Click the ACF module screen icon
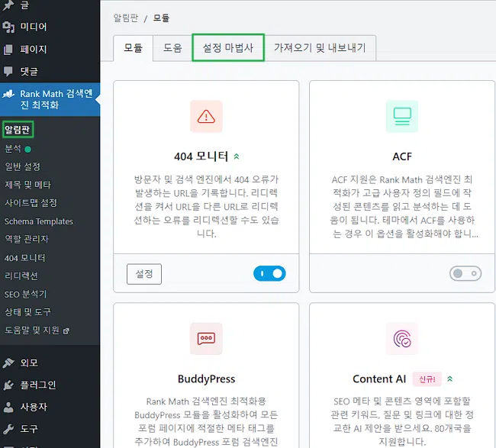The image size is (496, 448). 402,117
